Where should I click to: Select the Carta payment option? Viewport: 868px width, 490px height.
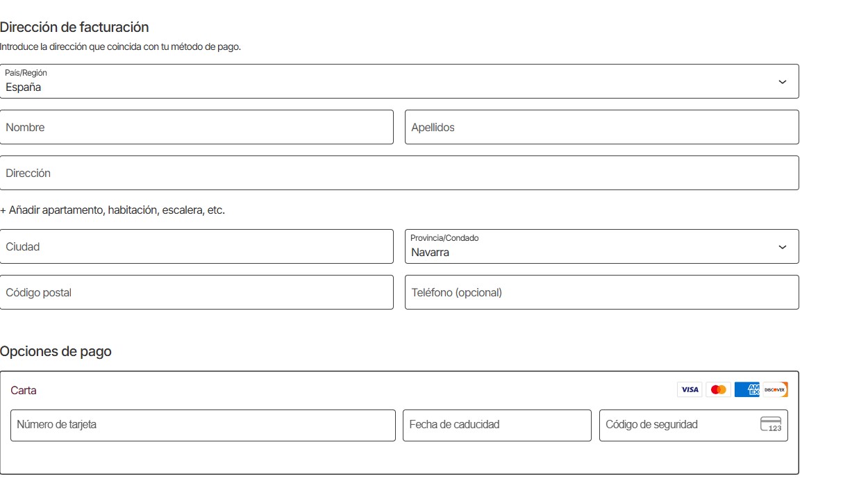24,390
